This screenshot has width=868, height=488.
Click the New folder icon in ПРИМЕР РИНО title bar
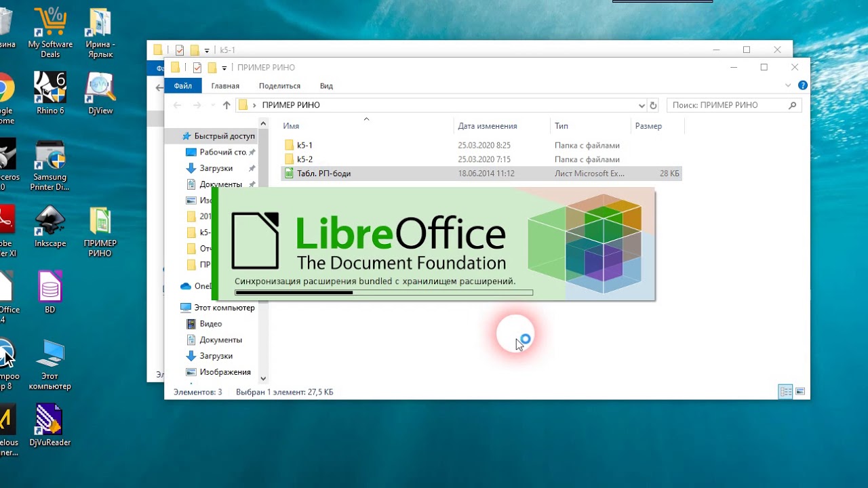click(x=212, y=67)
